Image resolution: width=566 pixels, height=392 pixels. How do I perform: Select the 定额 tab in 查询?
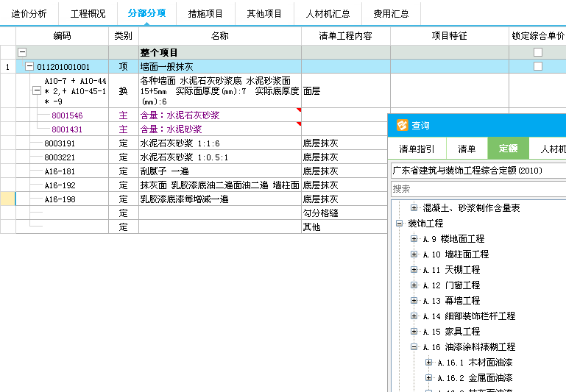point(509,149)
